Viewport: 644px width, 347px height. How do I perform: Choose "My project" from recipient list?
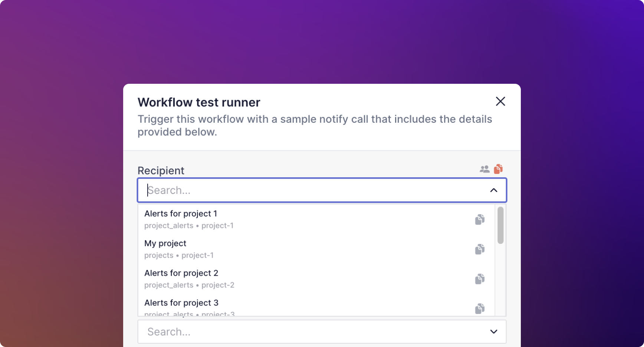pos(165,244)
